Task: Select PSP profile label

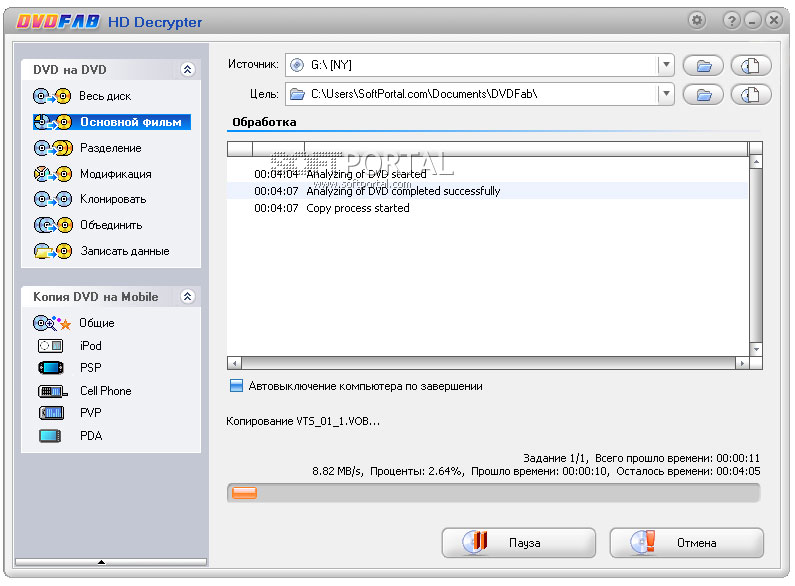Action: 91,368
